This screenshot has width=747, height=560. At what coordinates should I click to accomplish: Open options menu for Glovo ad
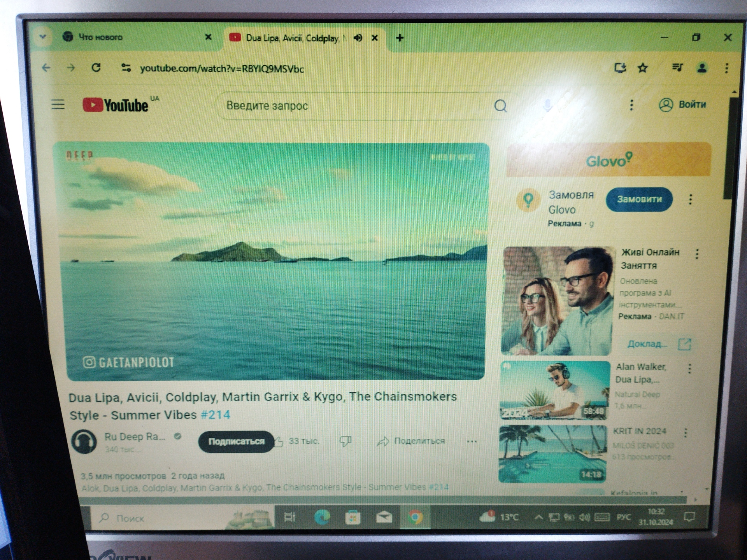click(x=690, y=199)
